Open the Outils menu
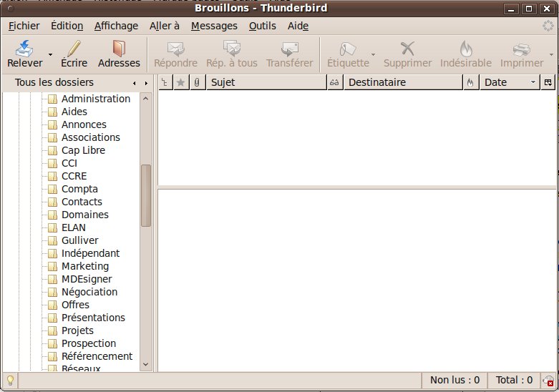The image size is (559, 392). (x=262, y=26)
